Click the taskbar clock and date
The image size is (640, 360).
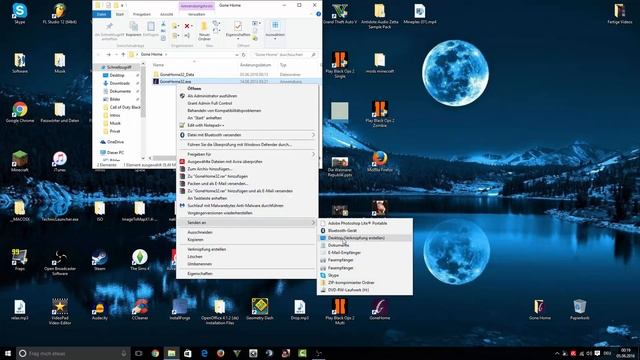tap(626, 353)
